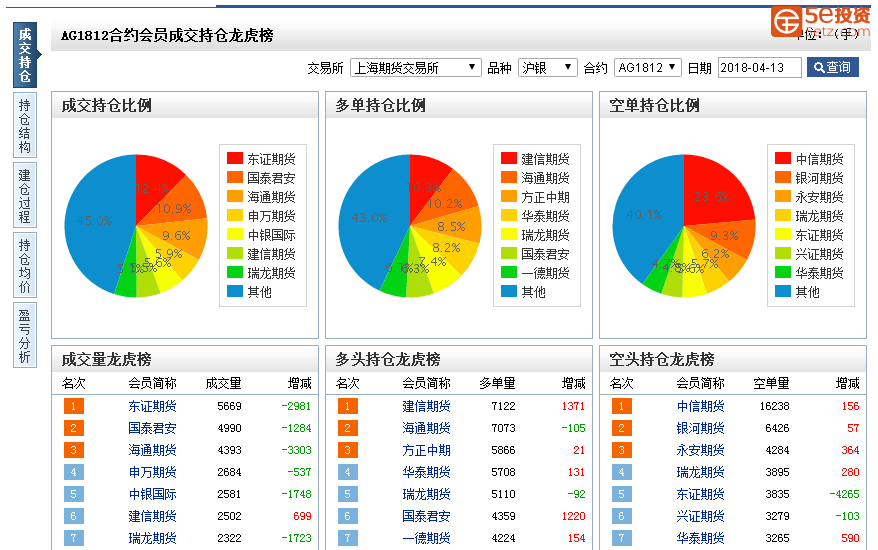This screenshot has height=550, width=878.
Task: Open 东证期货 link in 空头持仓龙虎榜
Action: pyautogui.click(x=700, y=494)
